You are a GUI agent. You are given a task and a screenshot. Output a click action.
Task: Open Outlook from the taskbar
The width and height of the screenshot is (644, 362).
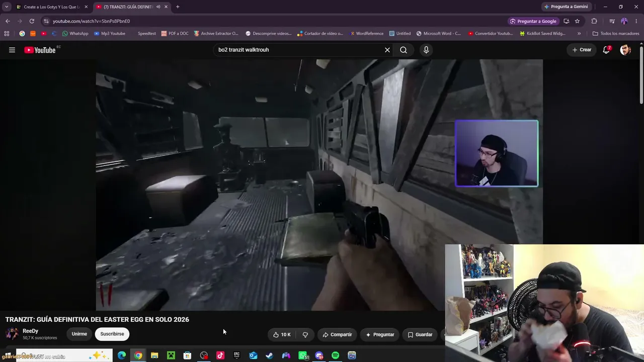253,355
